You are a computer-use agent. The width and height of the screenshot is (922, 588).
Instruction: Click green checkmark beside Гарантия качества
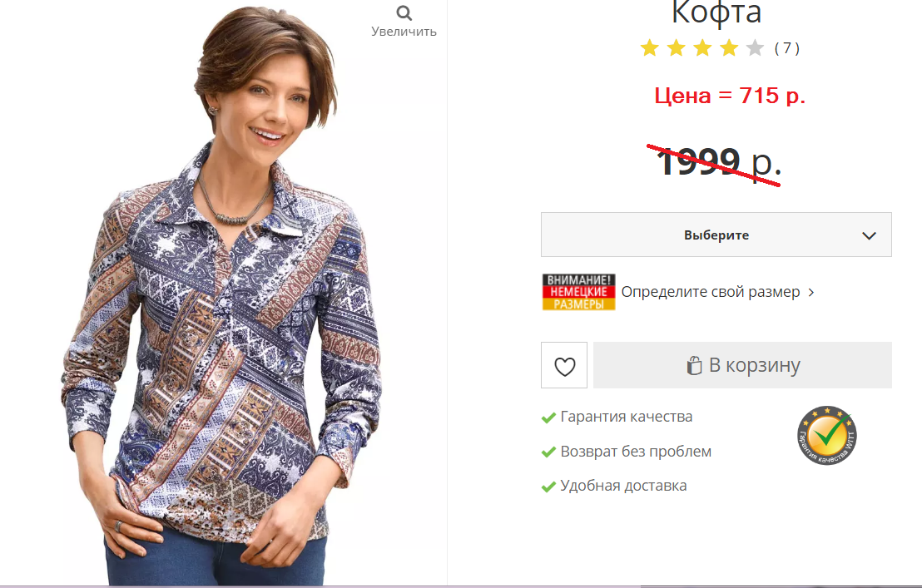pos(548,418)
